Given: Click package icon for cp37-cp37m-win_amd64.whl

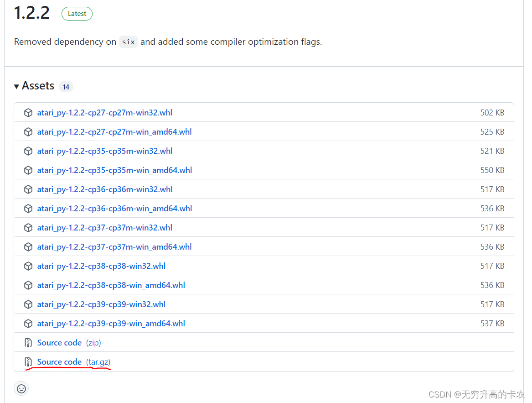Looking at the screenshot, I should 28,247.
